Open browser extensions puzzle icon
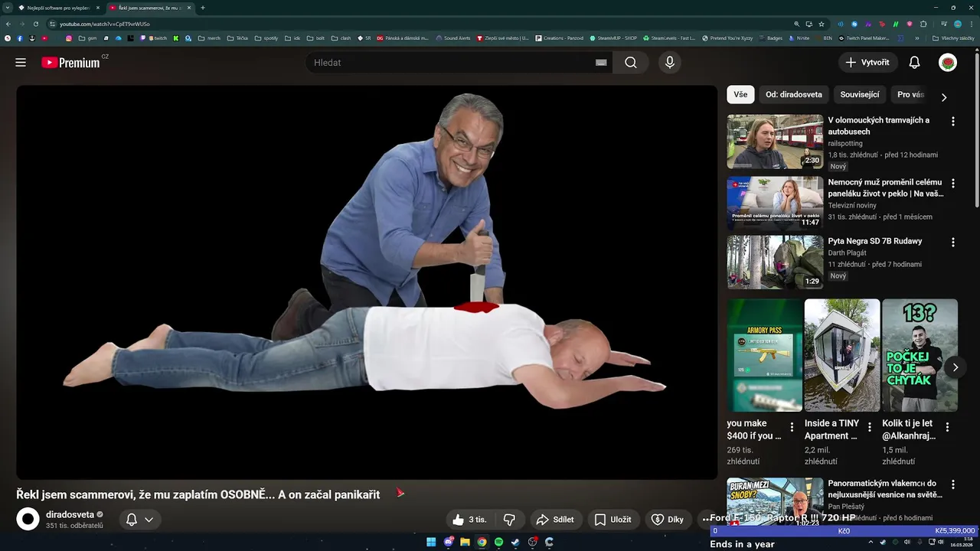 coord(923,24)
